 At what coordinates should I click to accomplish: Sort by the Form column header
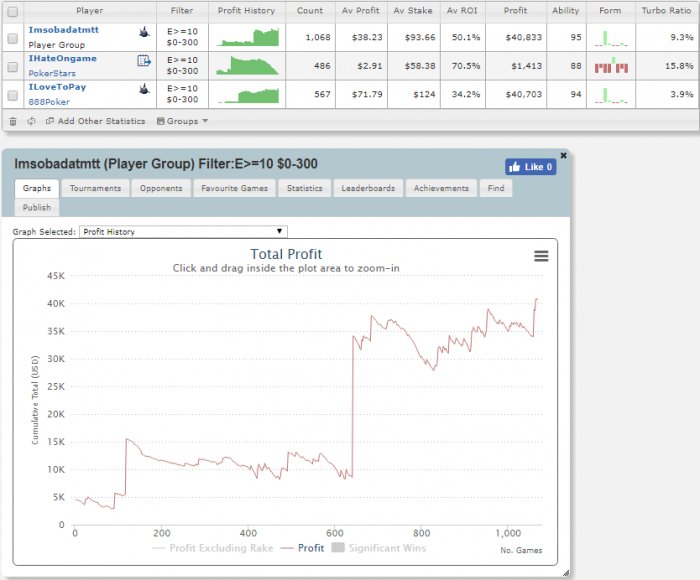coord(610,11)
